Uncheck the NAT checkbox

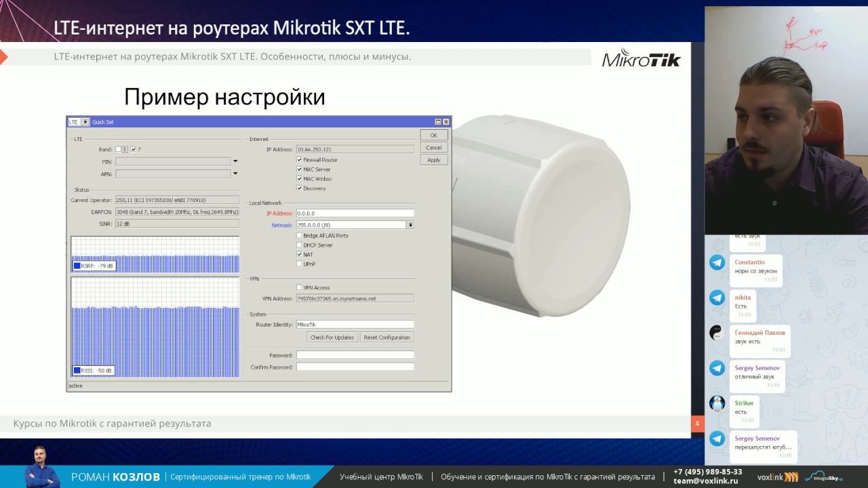[x=299, y=255]
